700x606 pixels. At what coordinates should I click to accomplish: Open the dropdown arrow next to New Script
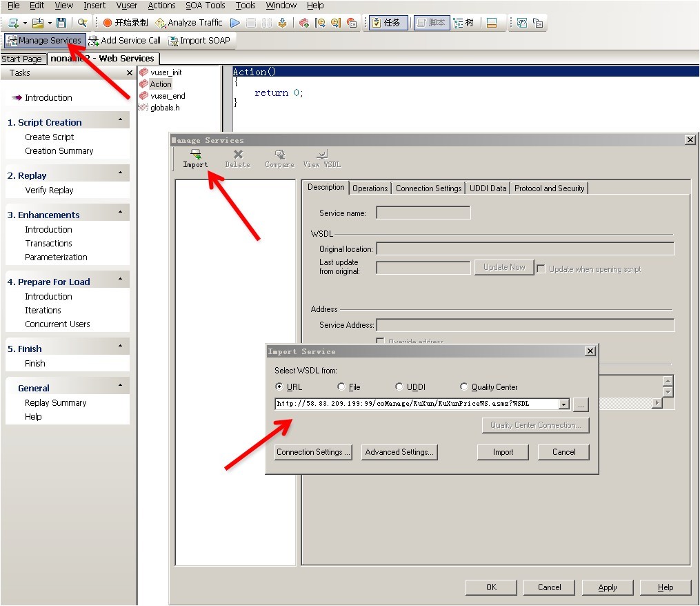[25, 23]
